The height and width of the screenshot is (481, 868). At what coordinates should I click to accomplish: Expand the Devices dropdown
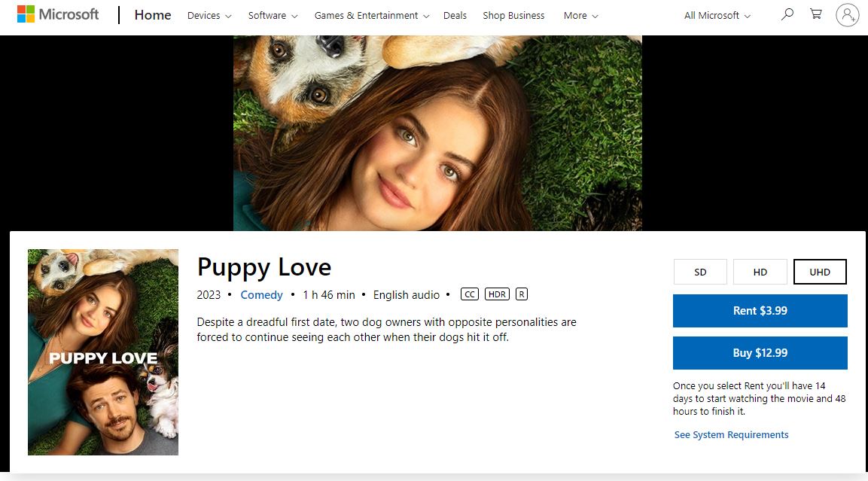(209, 15)
